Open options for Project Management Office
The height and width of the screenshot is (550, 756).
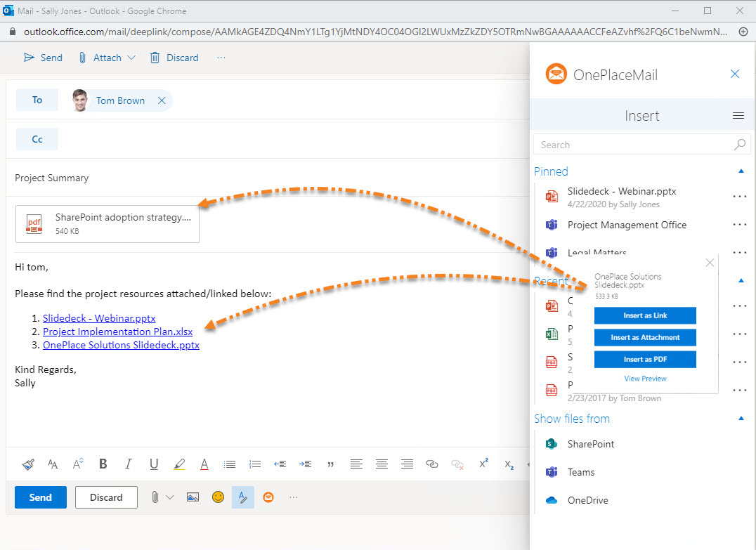pos(739,225)
